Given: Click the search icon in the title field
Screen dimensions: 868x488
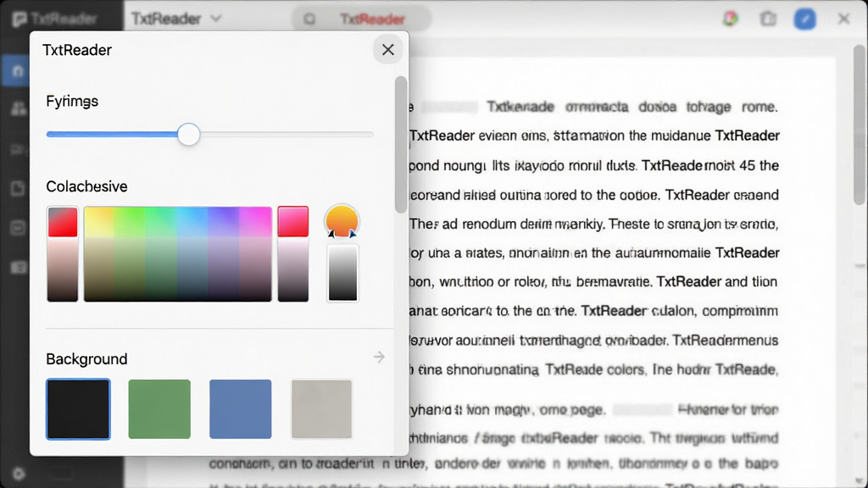Looking at the screenshot, I should [309, 19].
